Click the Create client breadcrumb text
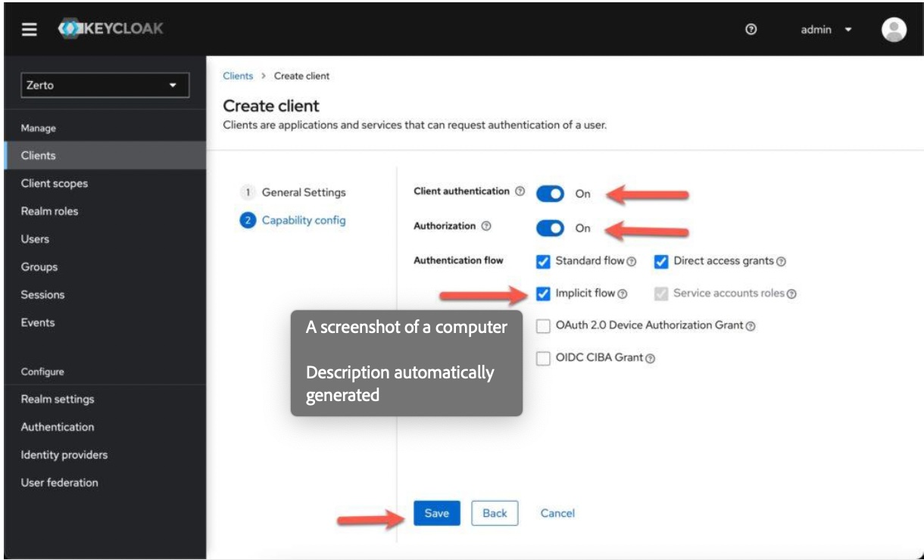 pos(301,76)
